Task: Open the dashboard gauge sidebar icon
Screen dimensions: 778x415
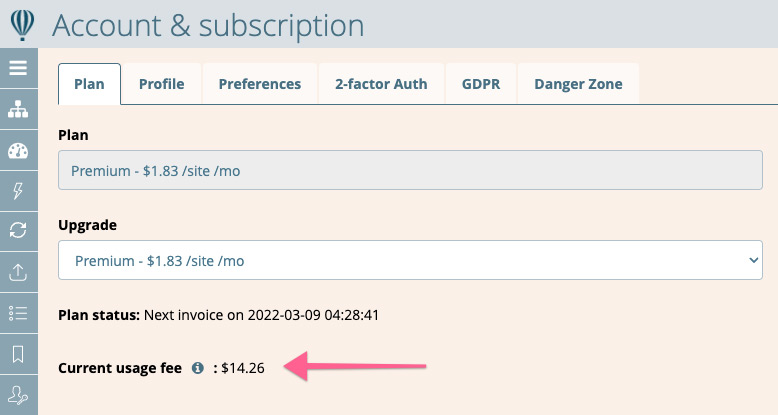Action: click(x=18, y=150)
